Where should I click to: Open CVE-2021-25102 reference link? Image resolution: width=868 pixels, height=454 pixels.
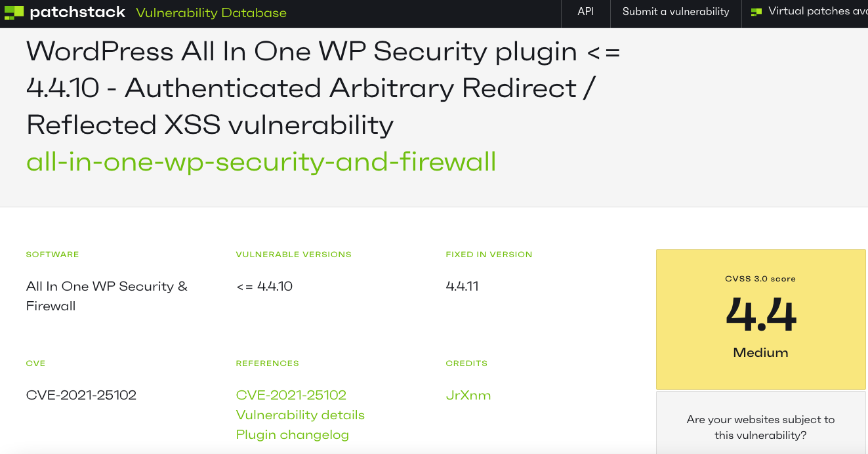[291, 395]
